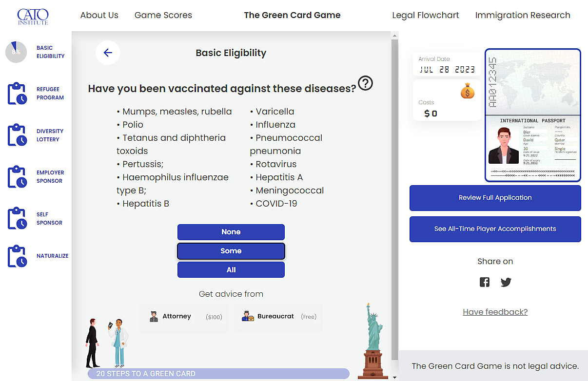The image size is (588, 381).
Task: Click the Self Sponsor clipboard icon
Action: [x=17, y=218]
